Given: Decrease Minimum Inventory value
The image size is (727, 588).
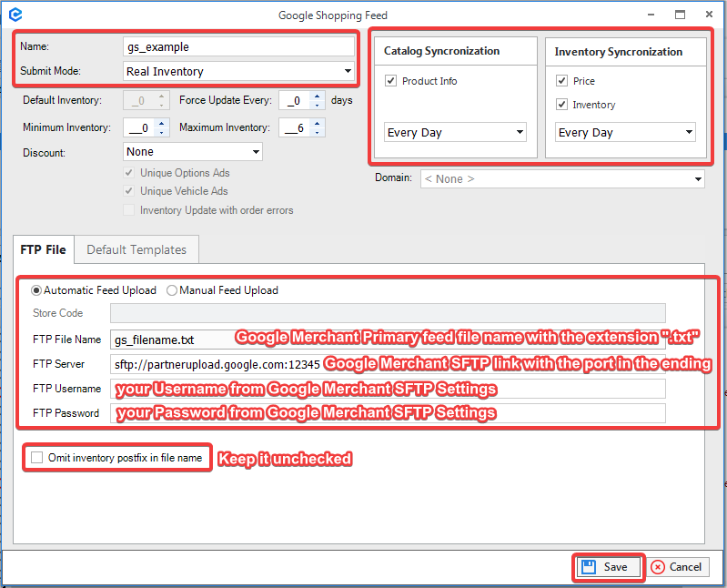Looking at the screenshot, I should tap(161, 132).
